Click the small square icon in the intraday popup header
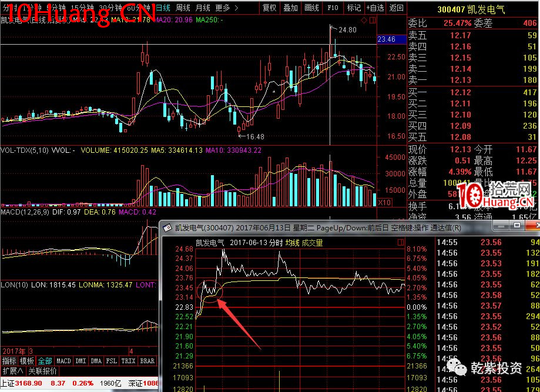The image size is (540, 392). point(401,243)
